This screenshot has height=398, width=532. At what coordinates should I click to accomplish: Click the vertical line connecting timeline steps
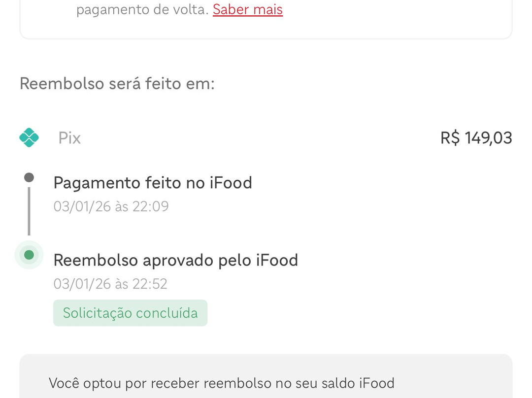point(29,211)
